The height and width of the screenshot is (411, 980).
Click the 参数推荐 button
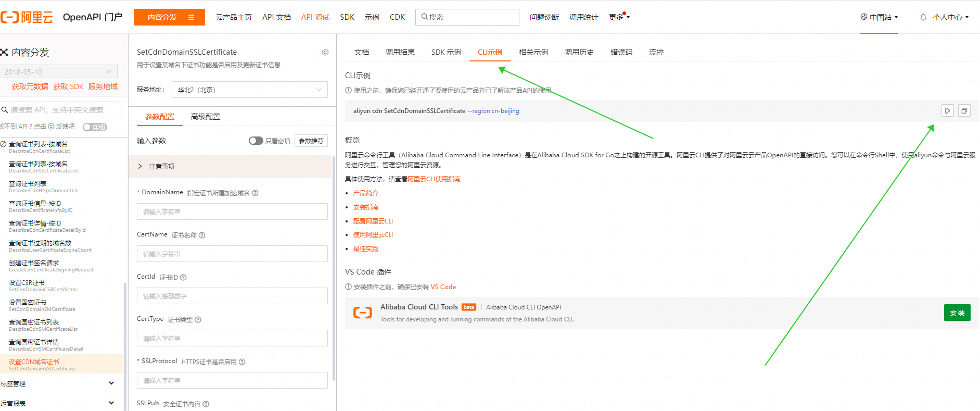pyautogui.click(x=311, y=141)
